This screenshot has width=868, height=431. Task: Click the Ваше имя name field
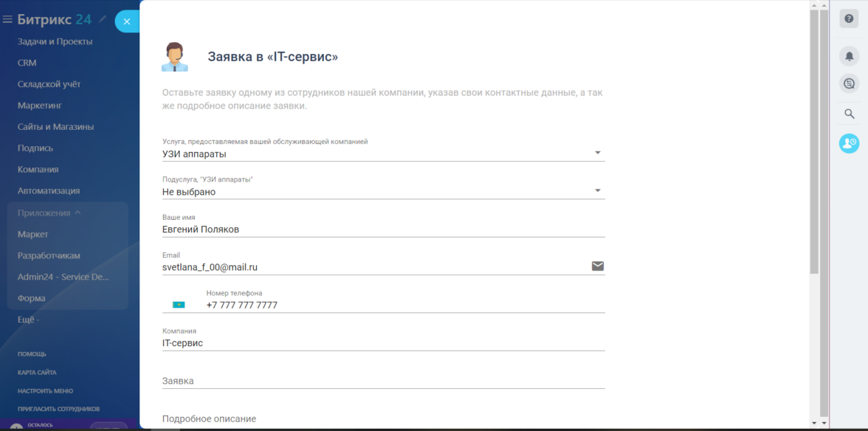coord(383,230)
